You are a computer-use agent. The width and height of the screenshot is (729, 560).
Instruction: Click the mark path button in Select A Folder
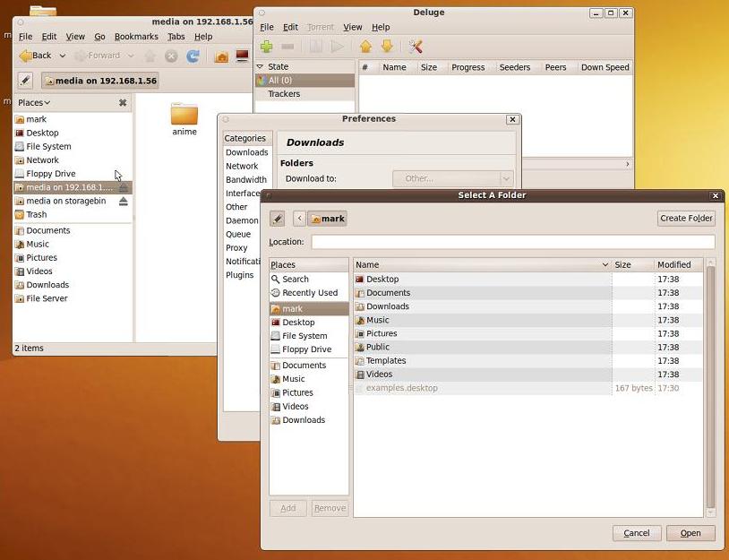click(x=327, y=219)
